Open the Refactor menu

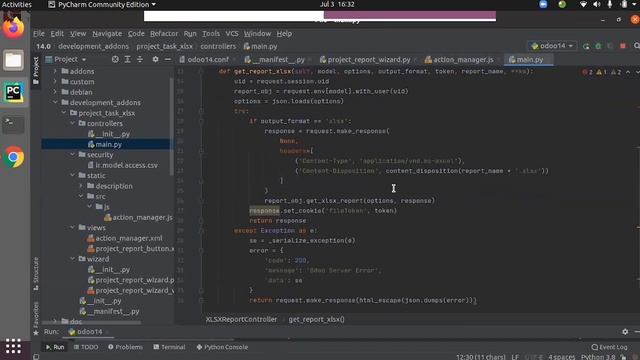(x=164, y=33)
